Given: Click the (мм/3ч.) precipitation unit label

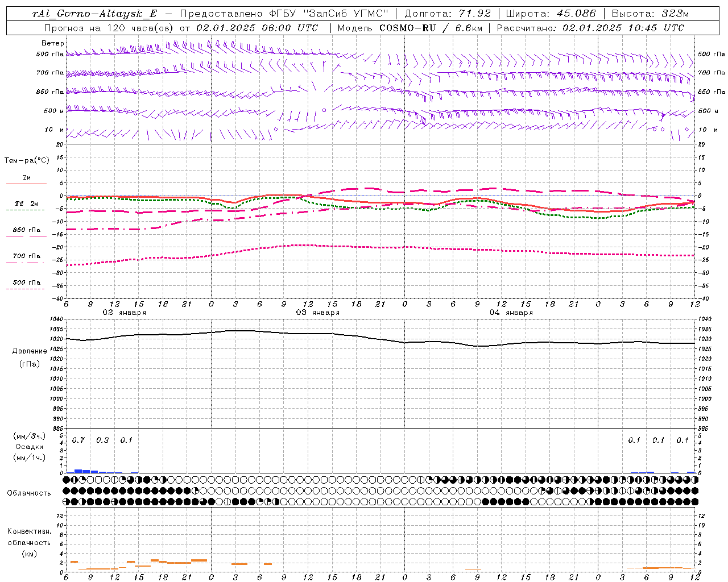Looking at the screenshot, I should pos(29,436).
